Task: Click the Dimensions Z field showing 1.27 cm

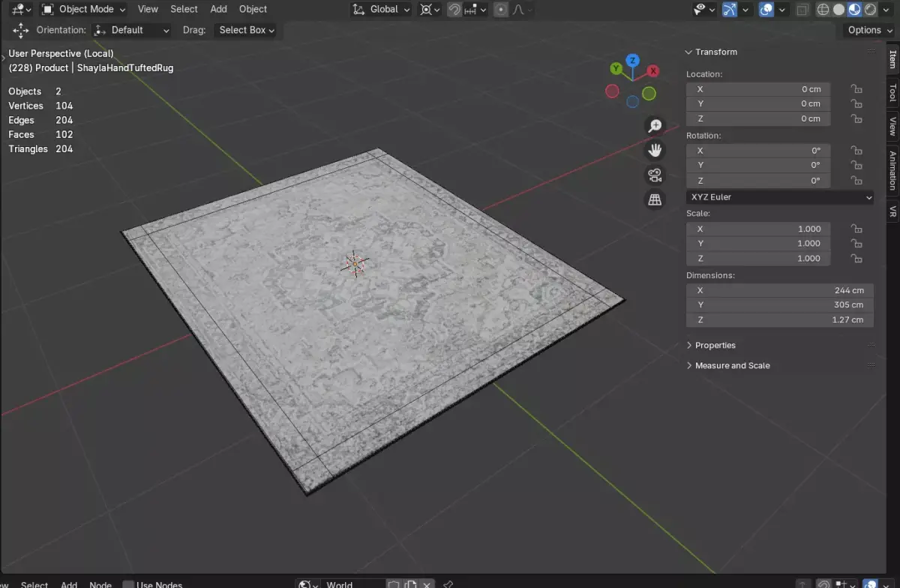Action: tap(780, 319)
